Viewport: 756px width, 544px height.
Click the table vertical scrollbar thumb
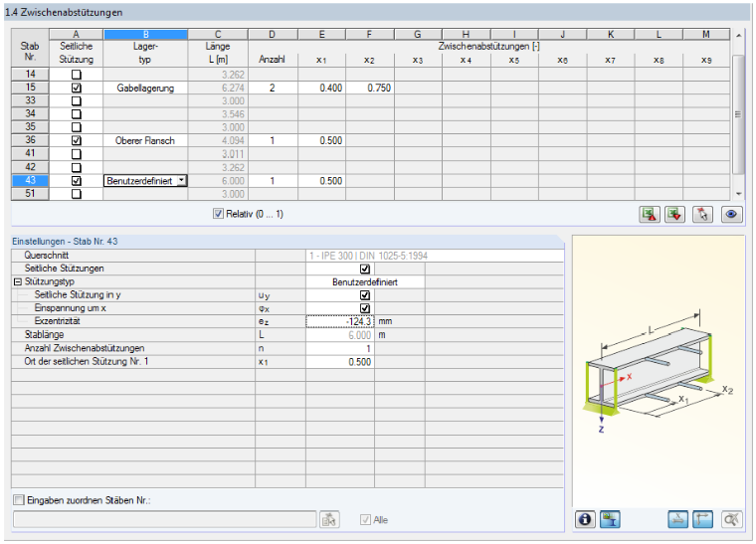pos(738,114)
